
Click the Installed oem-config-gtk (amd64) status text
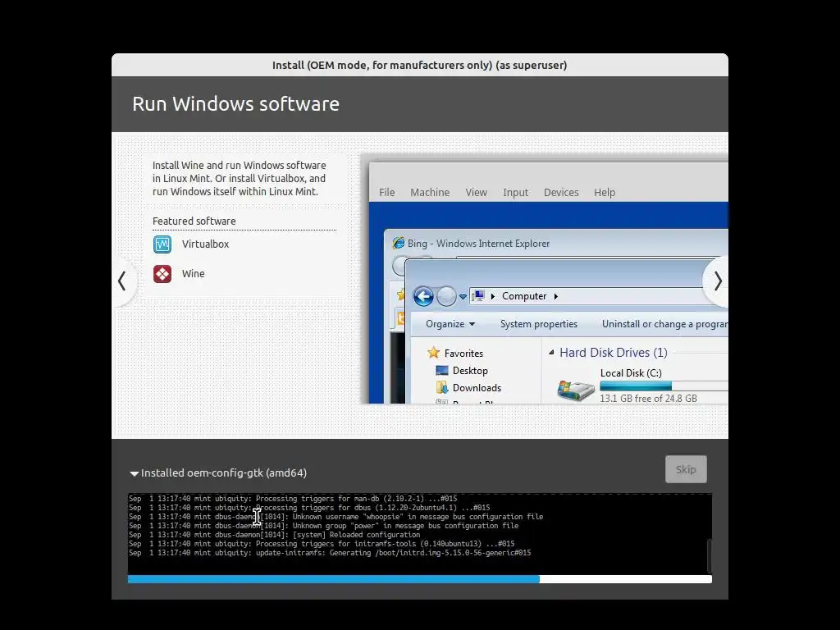pos(223,473)
